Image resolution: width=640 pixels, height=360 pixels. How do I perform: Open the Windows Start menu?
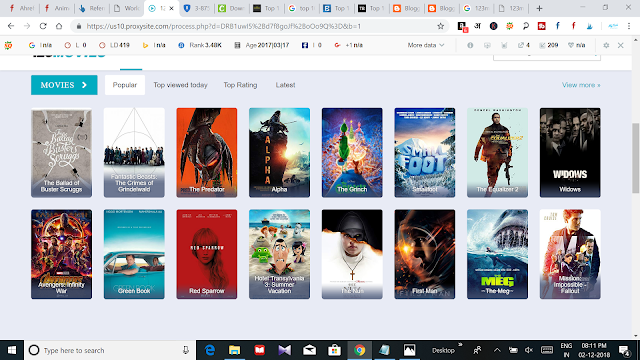point(12,350)
